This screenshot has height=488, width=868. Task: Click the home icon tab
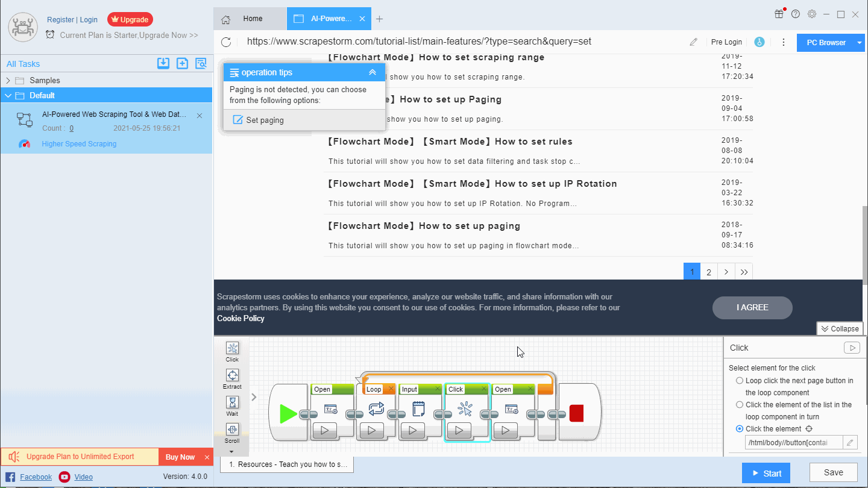click(226, 19)
